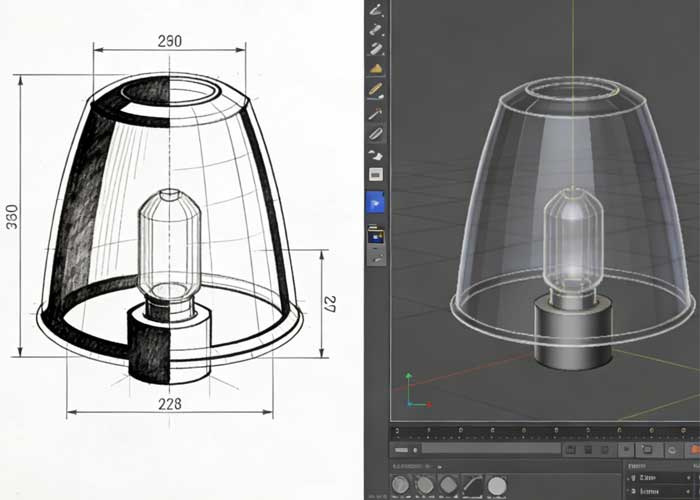Click the hammer-shaped tool icon
This screenshot has width=700, height=500.
[x=377, y=112]
